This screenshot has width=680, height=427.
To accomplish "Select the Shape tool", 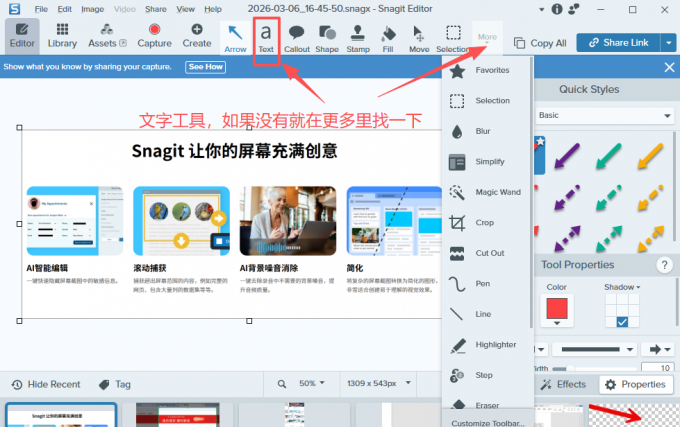I will pyautogui.click(x=327, y=38).
